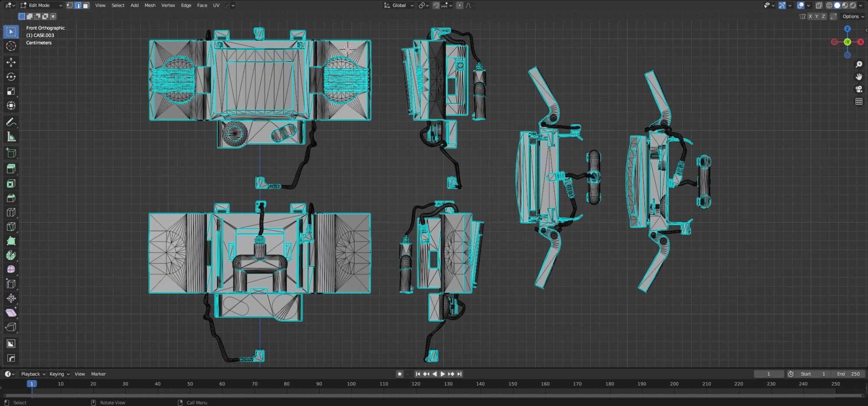
Task: Open the View menu in viewport header
Action: (x=100, y=6)
